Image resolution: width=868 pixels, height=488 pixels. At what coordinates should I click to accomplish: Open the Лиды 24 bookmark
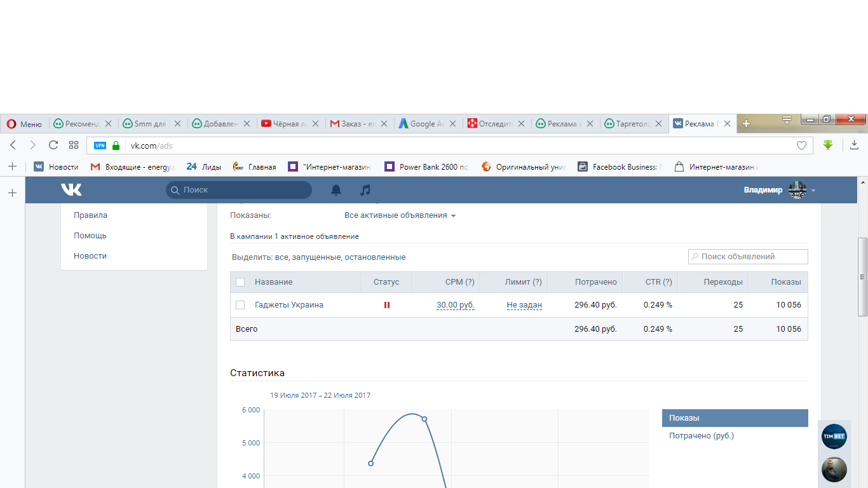coord(203,167)
